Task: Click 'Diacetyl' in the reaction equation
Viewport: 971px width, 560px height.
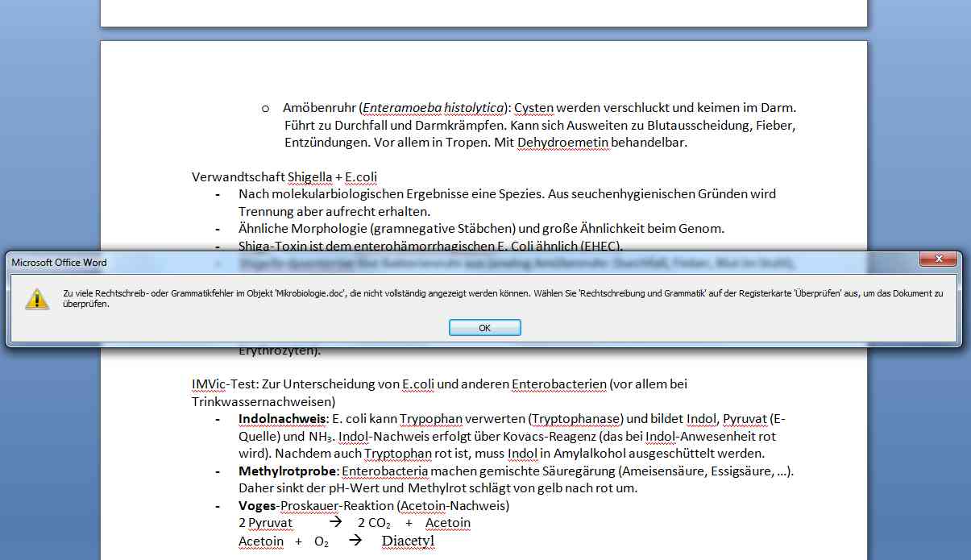Action: coord(408,541)
